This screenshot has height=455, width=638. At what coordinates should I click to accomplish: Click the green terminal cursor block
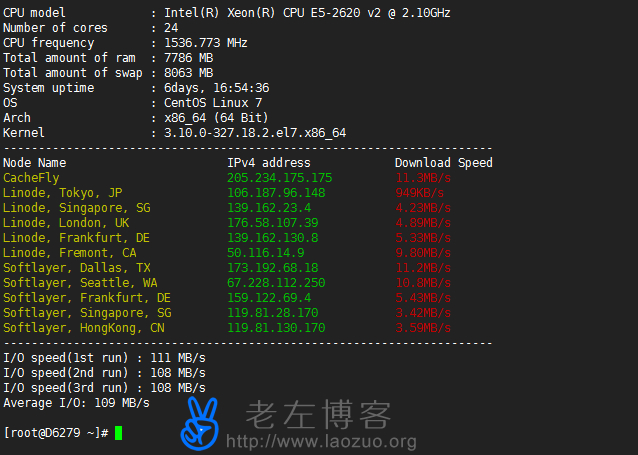(119, 433)
